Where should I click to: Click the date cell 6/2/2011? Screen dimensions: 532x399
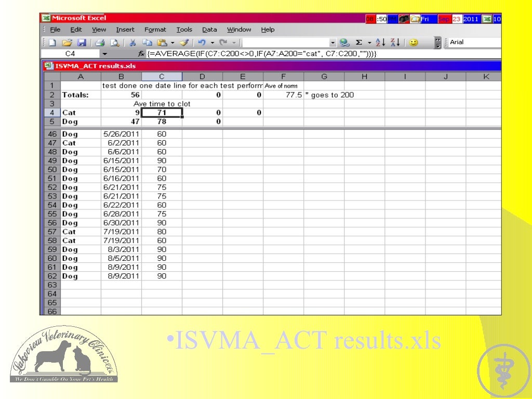[121, 143]
